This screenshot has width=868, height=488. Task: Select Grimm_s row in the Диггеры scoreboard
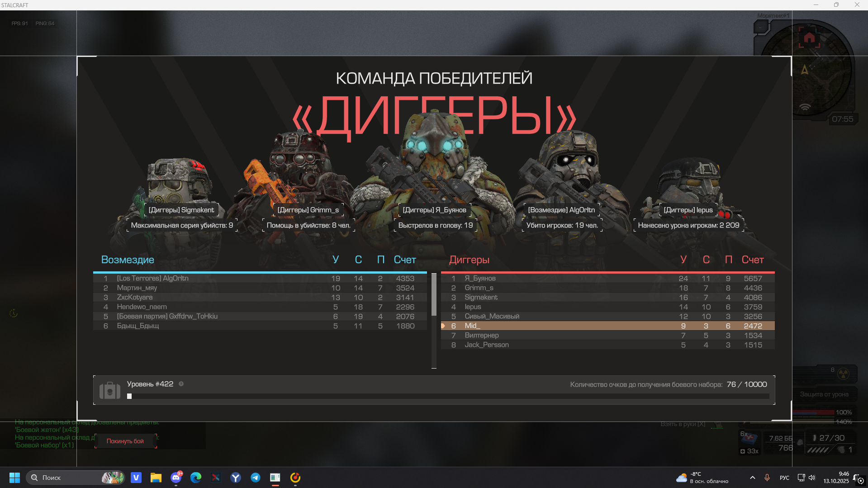607,288
